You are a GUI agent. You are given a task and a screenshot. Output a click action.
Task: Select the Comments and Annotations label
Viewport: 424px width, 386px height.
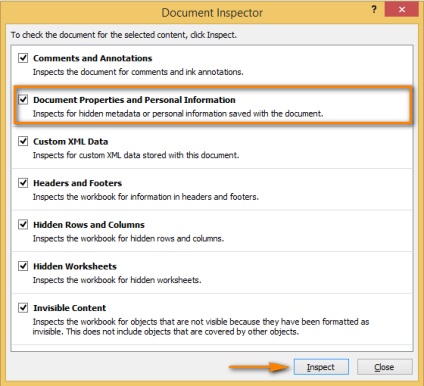click(x=93, y=58)
